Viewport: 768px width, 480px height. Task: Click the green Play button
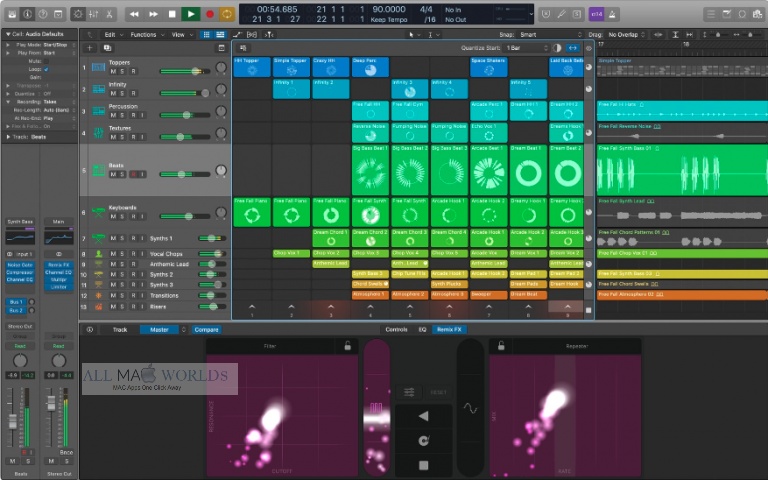click(191, 14)
